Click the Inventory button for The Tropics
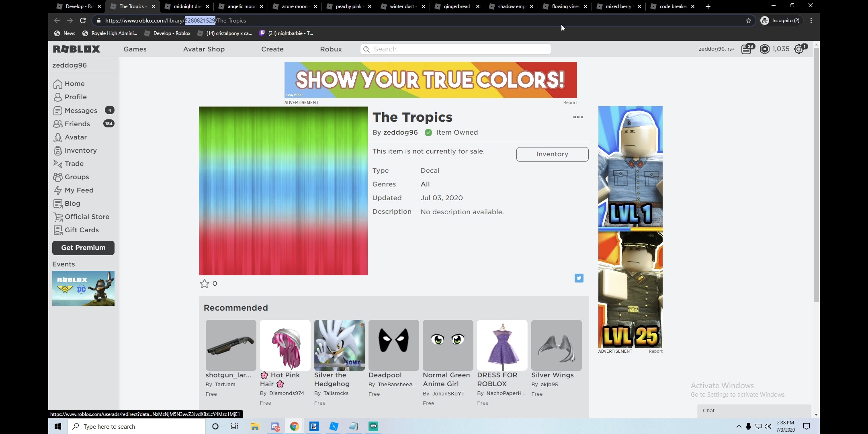 (552, 154)
